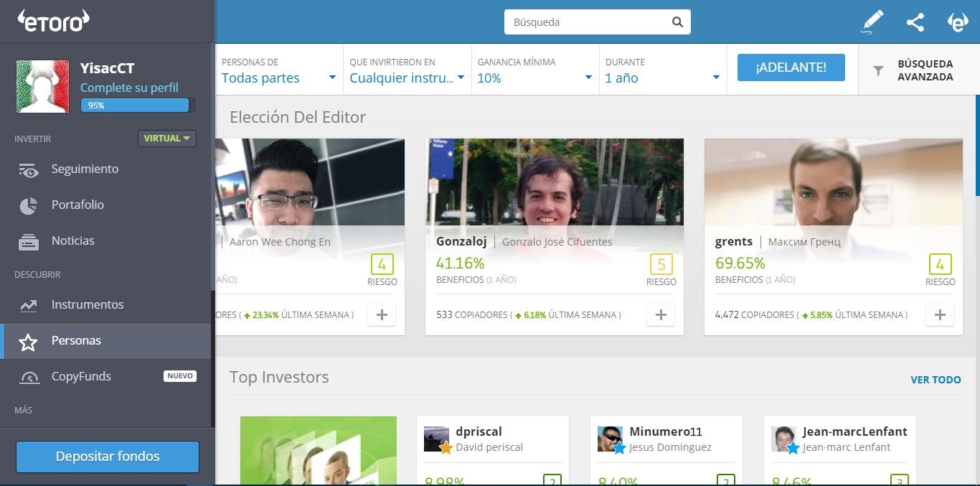Click the risk score 5 badge
This screenshot has height=486, width=980.
(x=661, y=264)
